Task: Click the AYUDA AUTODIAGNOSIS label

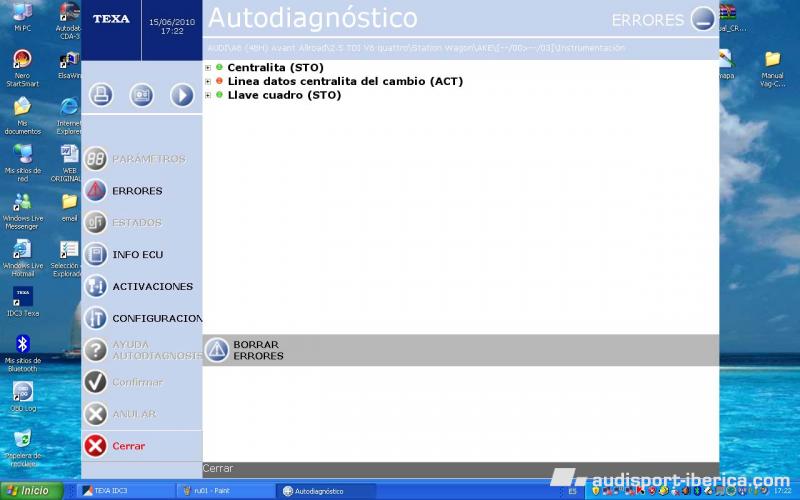Action: tap(157, 350)
